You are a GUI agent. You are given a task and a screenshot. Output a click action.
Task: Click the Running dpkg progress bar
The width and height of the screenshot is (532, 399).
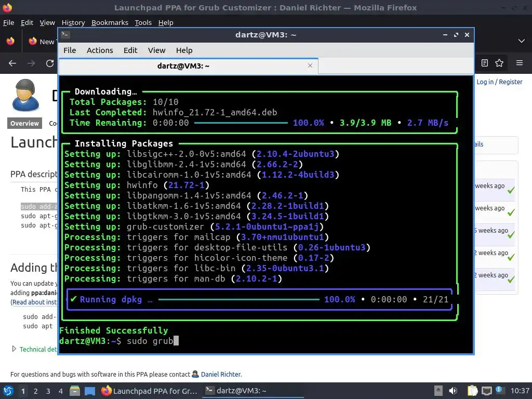(x=239, y=300)
